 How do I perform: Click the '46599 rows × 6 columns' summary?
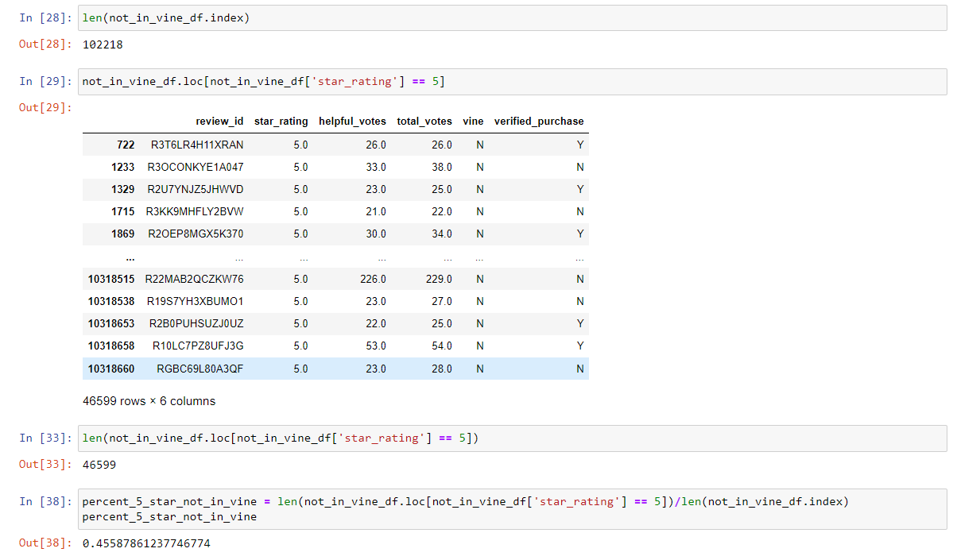[149, 401]
